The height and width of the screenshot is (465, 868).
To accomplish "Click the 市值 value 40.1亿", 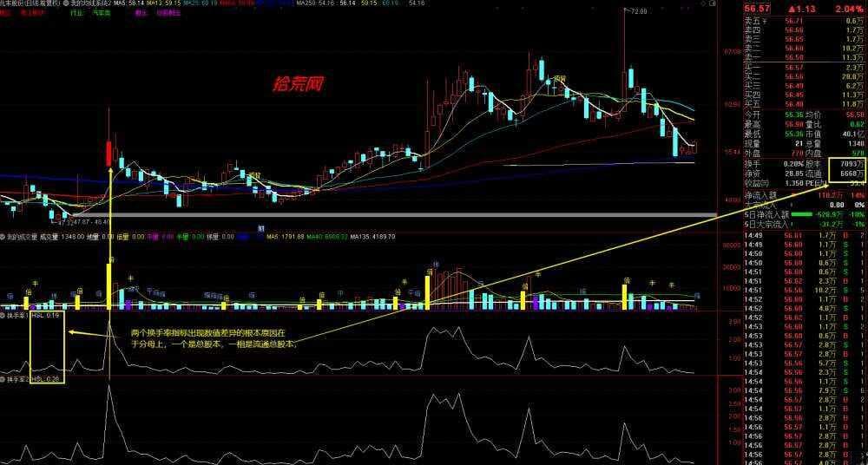I will [855, 134].
